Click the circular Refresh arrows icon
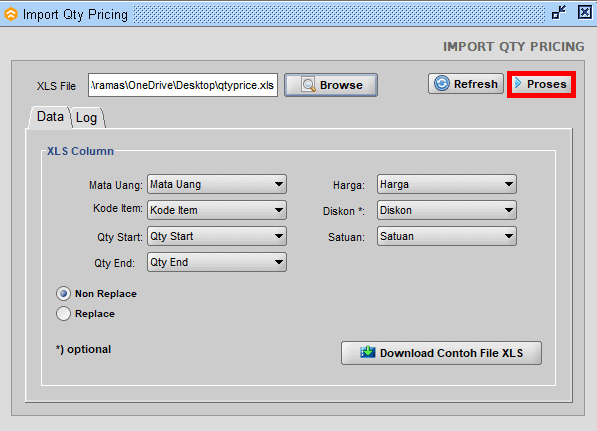This screenshot has width=597, height=431. (x=442, y=83)
